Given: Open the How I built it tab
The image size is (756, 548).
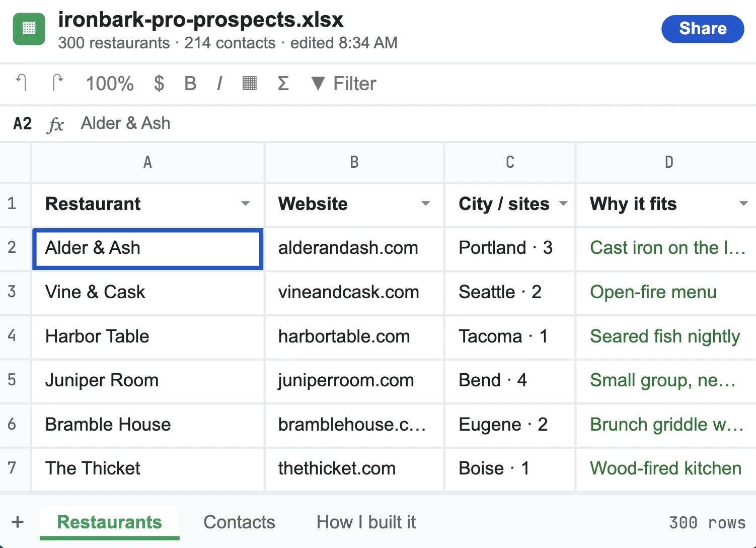Looking at the screenshot, I should click(x=366, y=522).
